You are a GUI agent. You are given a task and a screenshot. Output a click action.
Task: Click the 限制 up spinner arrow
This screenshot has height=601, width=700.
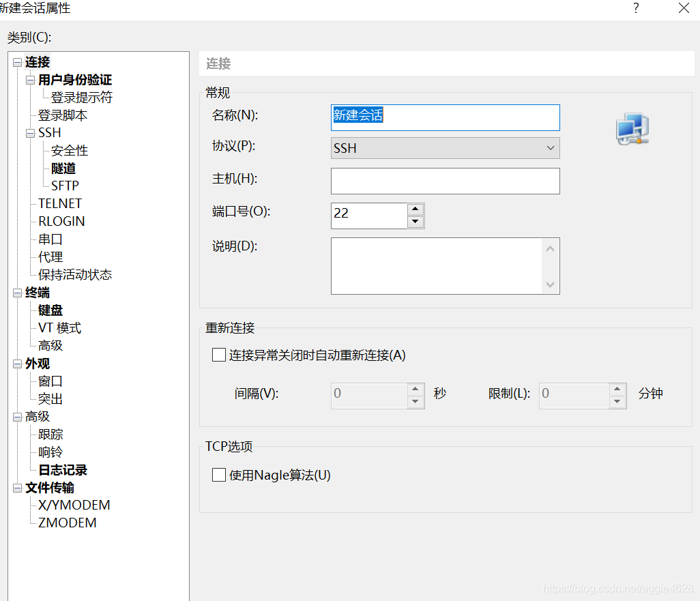(617, 389)
